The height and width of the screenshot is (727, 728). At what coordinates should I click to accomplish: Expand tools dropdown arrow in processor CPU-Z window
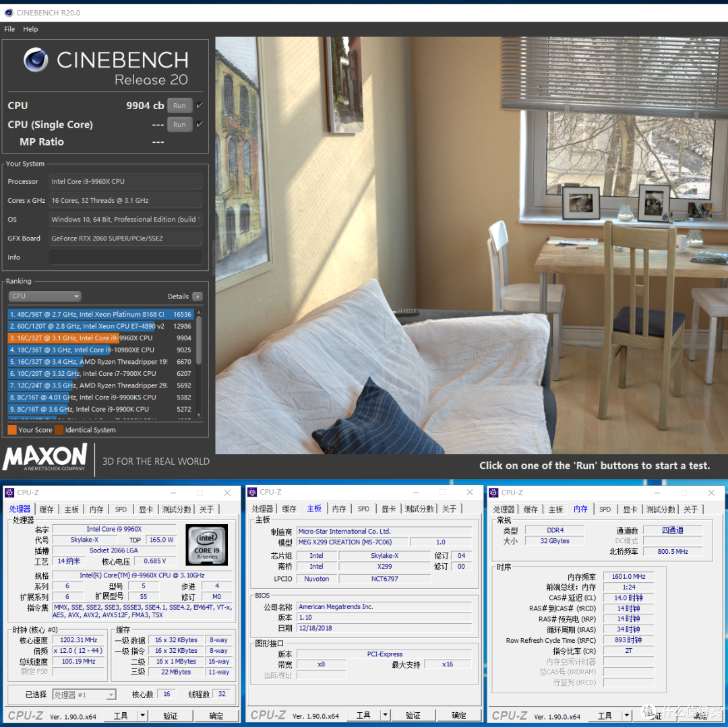[x=142, y=716]
